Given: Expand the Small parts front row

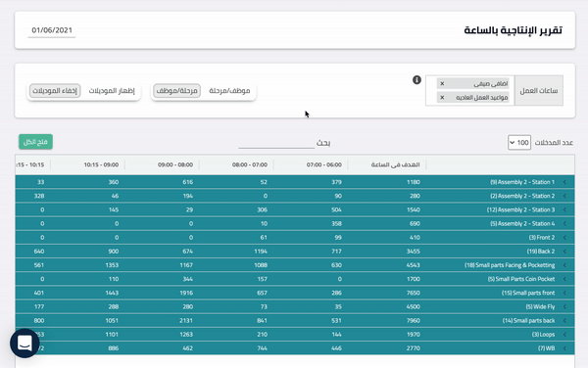Looking at the screenshot, I should (564, 293).
